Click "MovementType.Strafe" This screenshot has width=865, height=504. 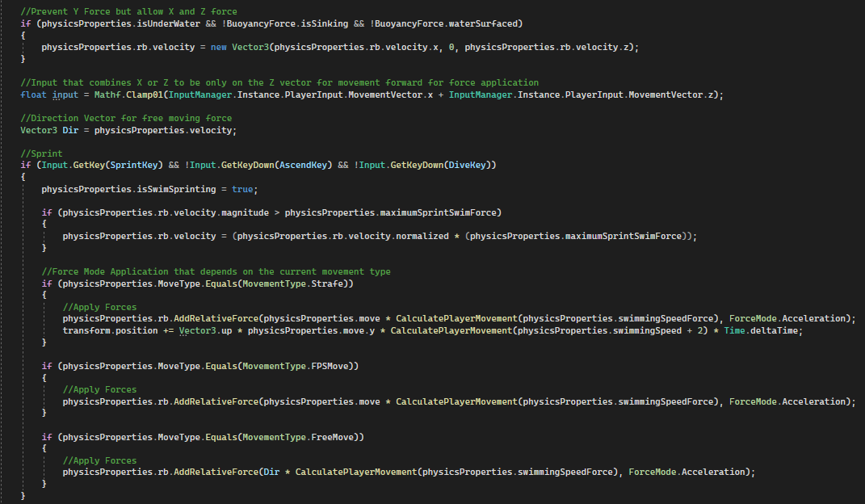pyautogui.click(x=295, y=283)
